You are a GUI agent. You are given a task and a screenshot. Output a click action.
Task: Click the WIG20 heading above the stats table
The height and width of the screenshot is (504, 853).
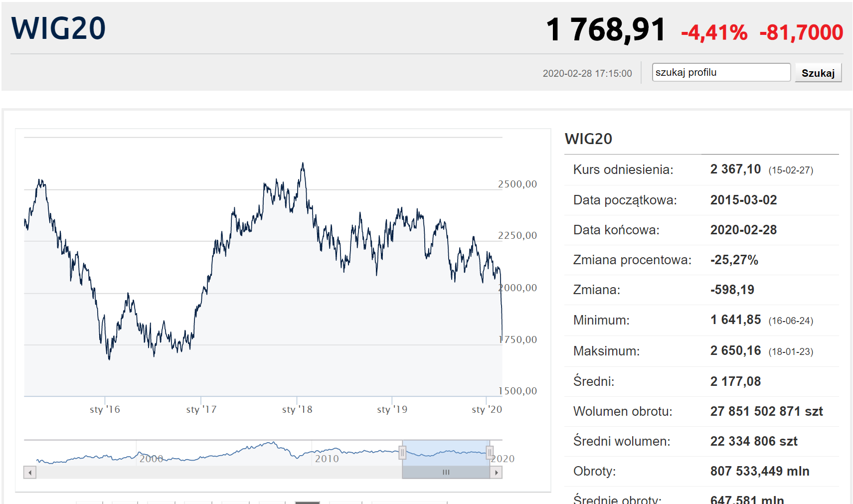(588, 139)
